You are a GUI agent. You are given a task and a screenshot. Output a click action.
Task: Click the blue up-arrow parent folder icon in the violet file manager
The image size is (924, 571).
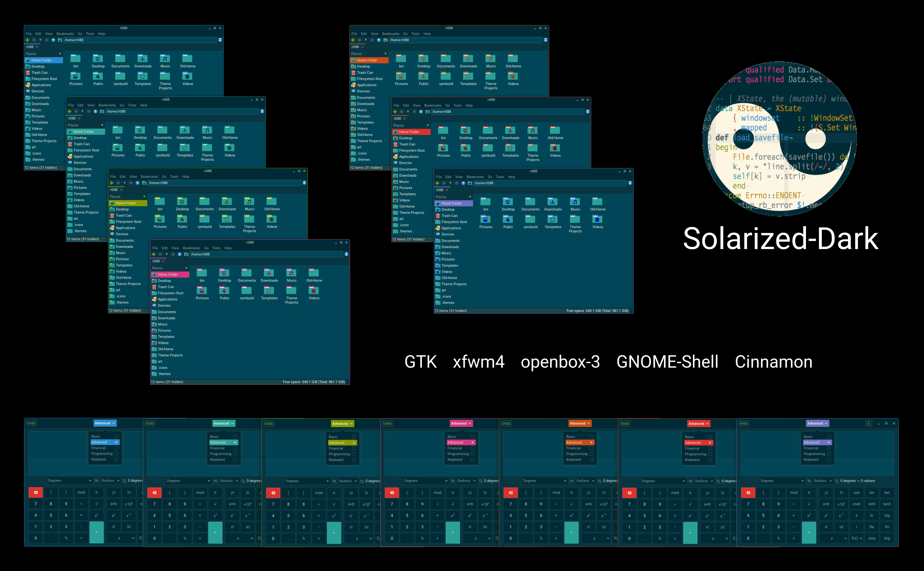[x=463, y=183]
